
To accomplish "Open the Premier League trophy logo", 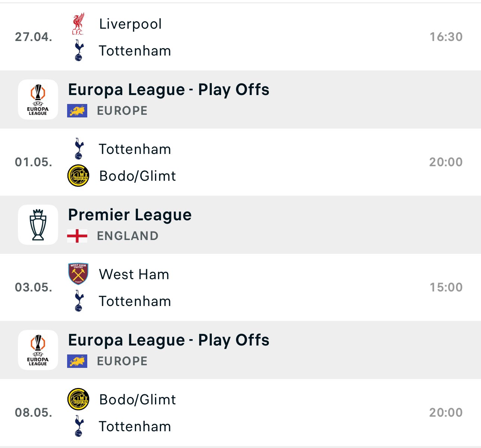I will click(38, 225).
